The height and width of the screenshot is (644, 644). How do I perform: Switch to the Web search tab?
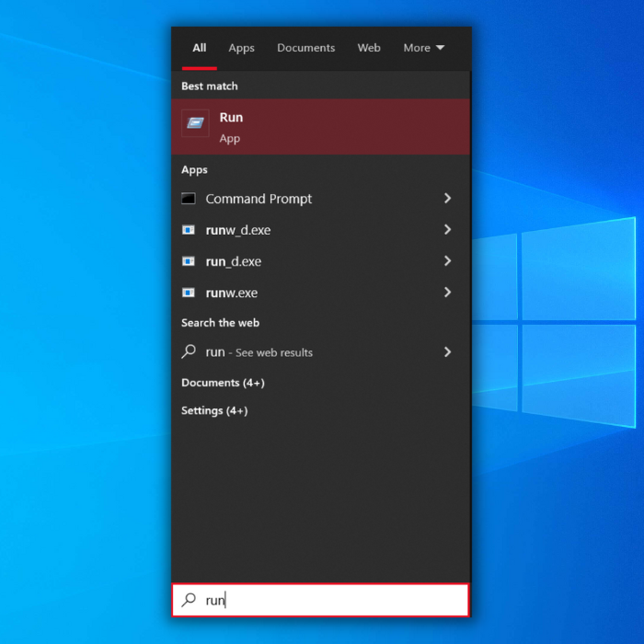pyautogui.click(x=369, y=48)
